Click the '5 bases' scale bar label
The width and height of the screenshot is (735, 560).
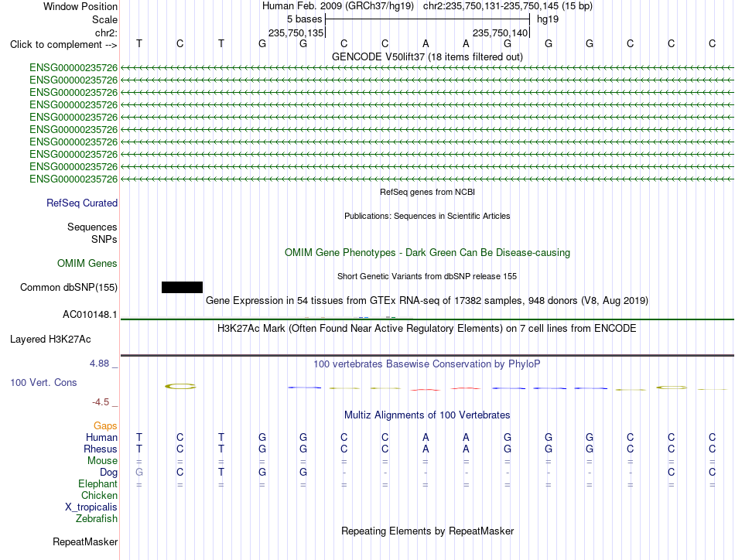tap(305, 19)
